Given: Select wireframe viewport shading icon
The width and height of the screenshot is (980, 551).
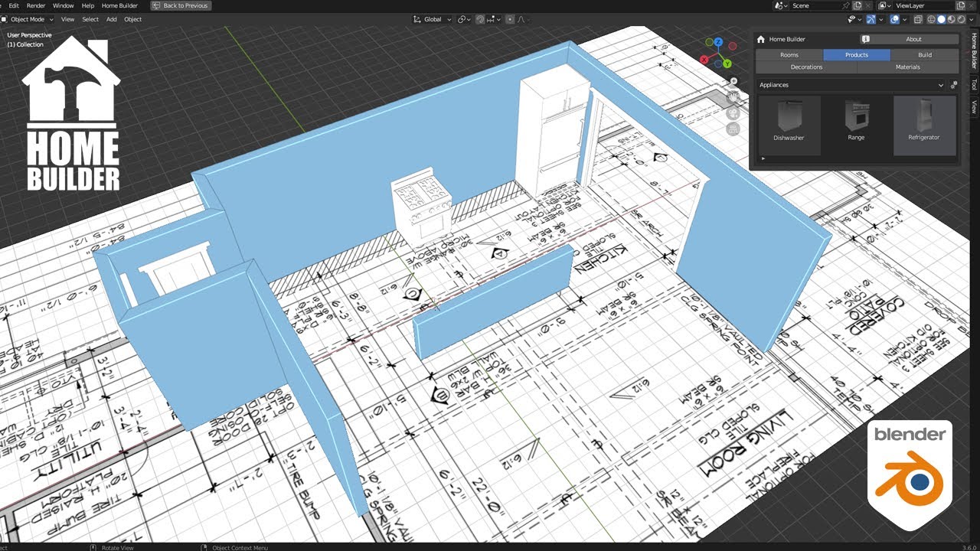Looking at the screenshot, I should pos(931,19).
